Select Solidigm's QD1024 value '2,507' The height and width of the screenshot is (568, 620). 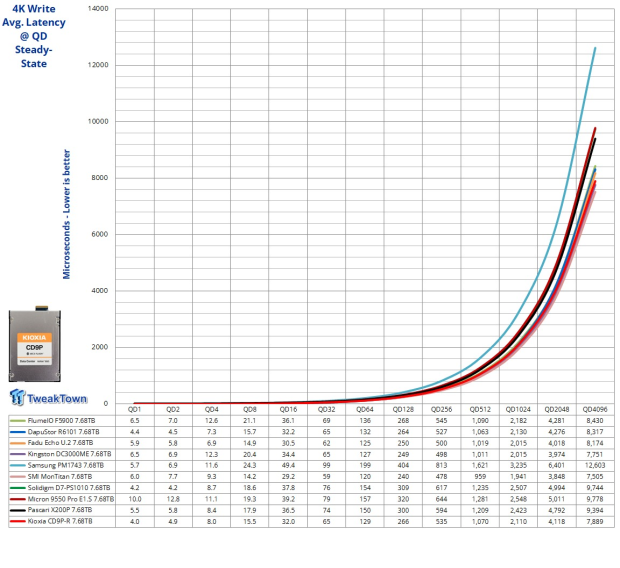518,488
